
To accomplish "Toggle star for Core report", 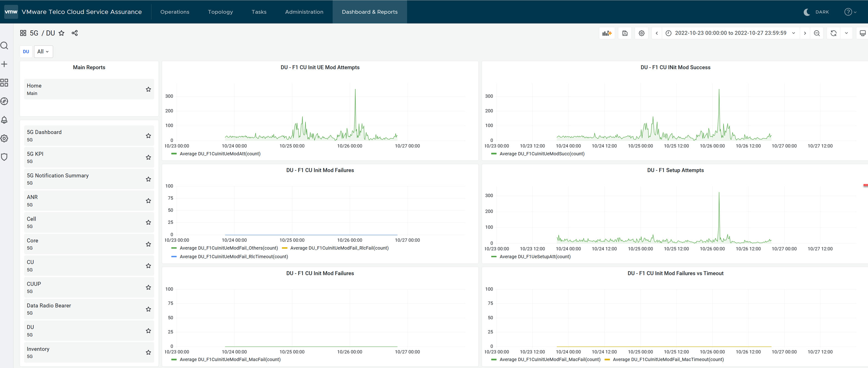I will pyautogui.click(x=148, y=244).
